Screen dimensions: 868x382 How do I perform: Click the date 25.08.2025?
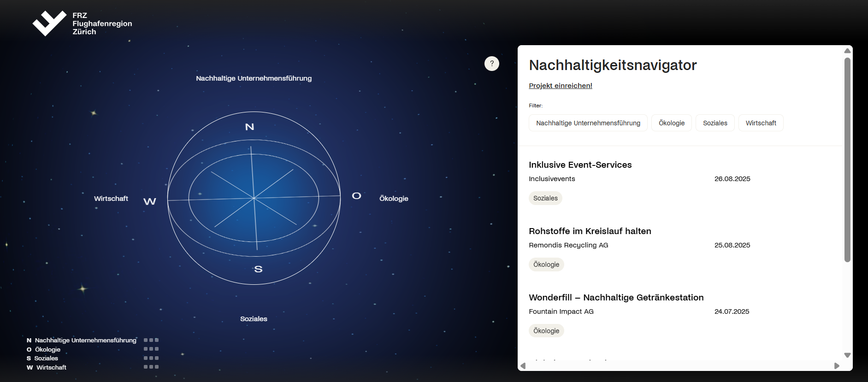point(732,245)
